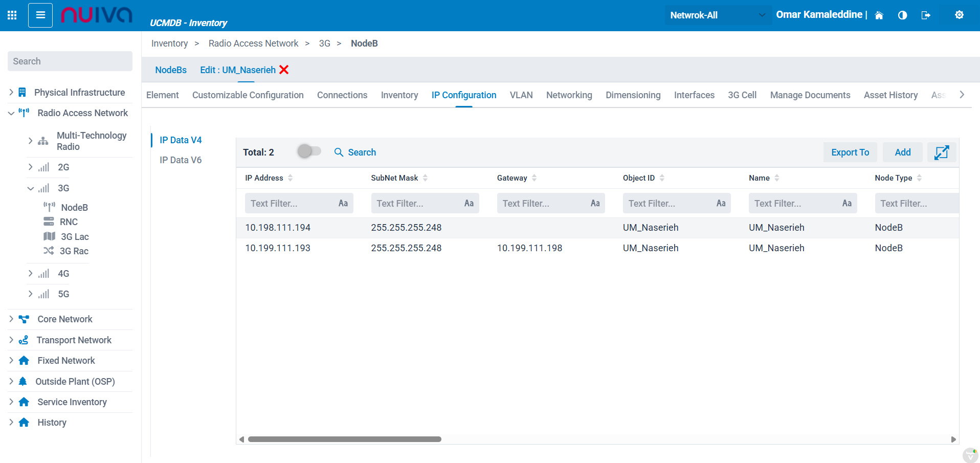Toggle dark mode contrast icon
980x463 pixels.
(x=902, y=15)
